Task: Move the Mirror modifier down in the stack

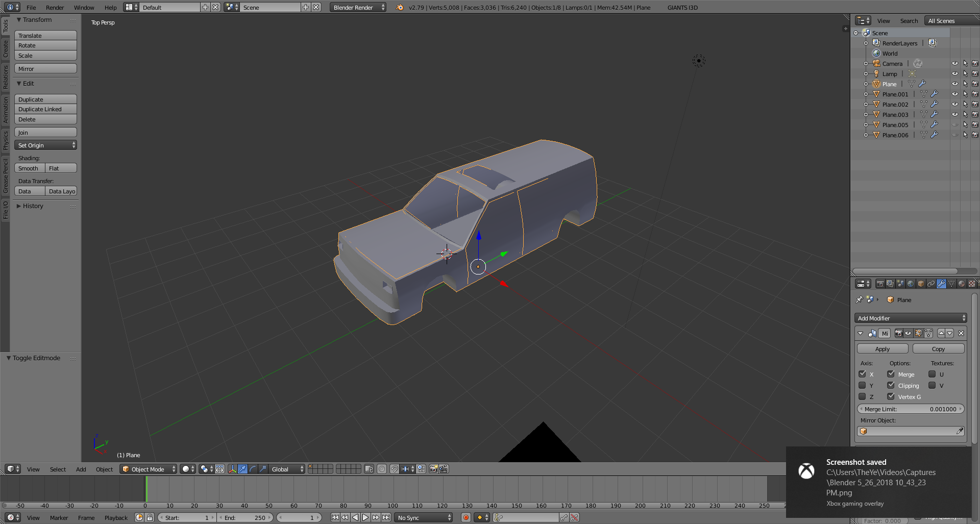Action: click(x=950, y=333)
